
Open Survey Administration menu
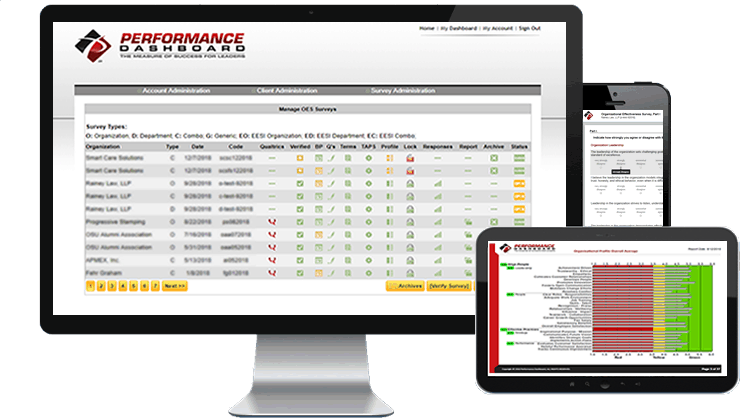click(x=403, y=91)
